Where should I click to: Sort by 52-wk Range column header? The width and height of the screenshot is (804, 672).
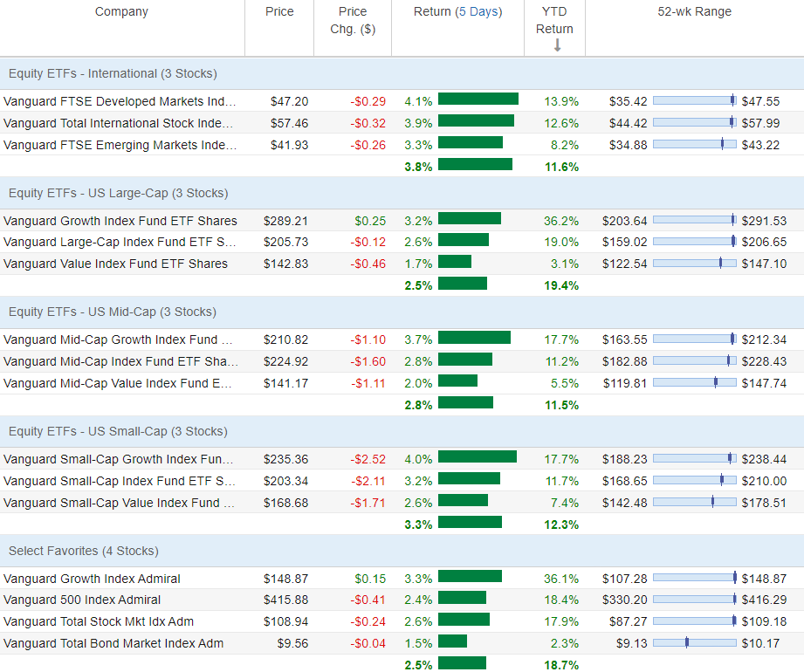[x=694, y=12]
